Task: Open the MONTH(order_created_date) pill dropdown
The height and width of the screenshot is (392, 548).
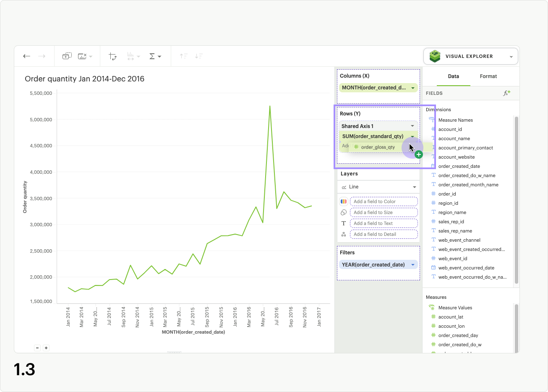Action: click(x=413, y=88)
